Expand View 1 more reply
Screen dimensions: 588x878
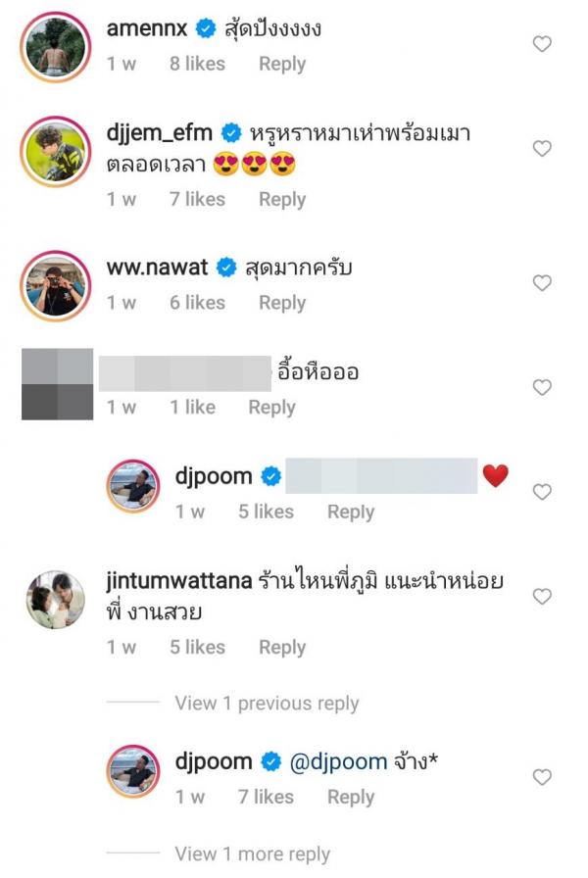252,854
